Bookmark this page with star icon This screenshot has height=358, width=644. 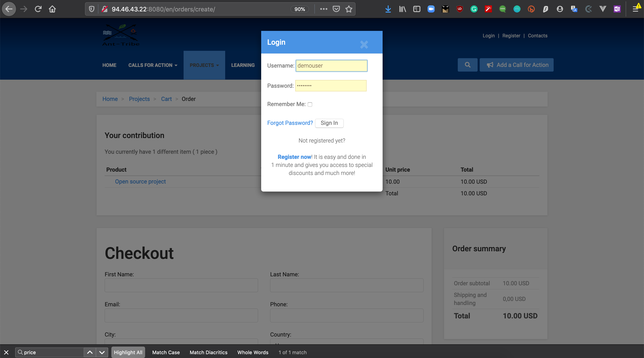pyautogui.click(x=349, y=9)
